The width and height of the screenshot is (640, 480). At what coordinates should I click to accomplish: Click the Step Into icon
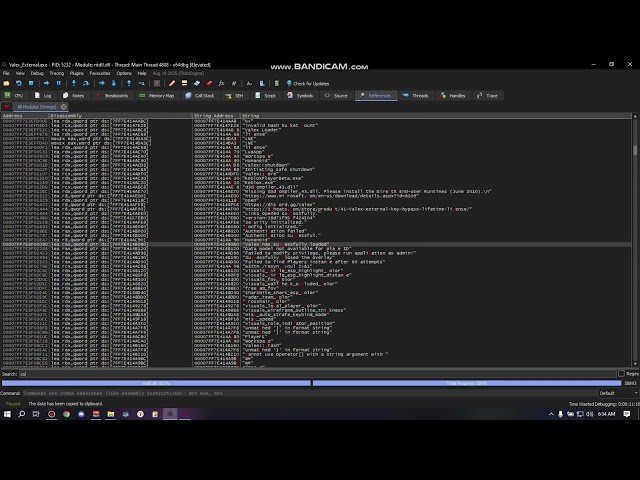tap(74, 83)
